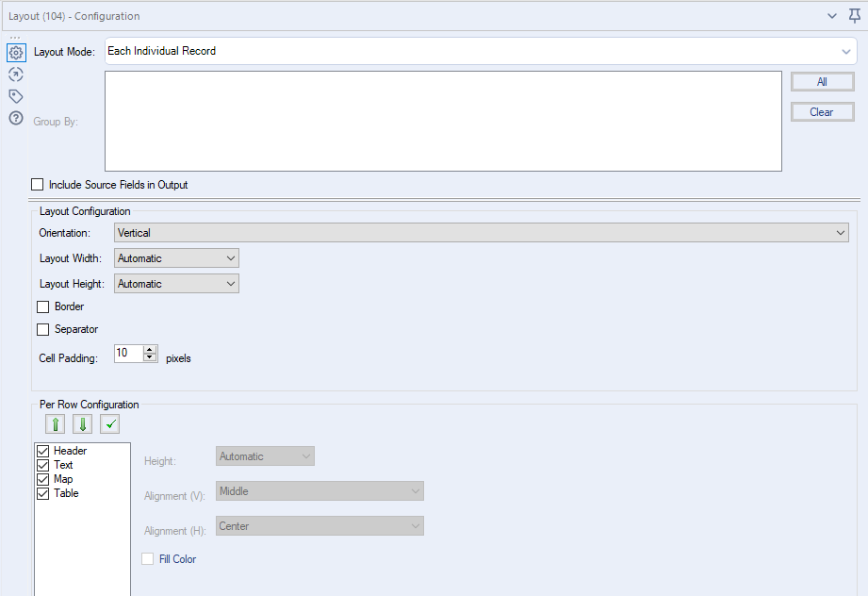Click the move row down arrow icon

[x=82, y=424]
